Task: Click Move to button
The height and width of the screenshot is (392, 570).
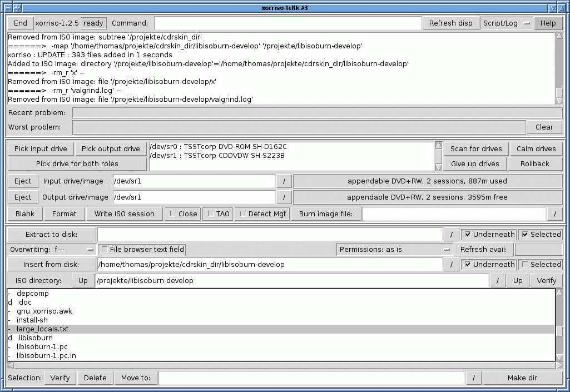Action: pyautogui.click(x=136, y=378)
